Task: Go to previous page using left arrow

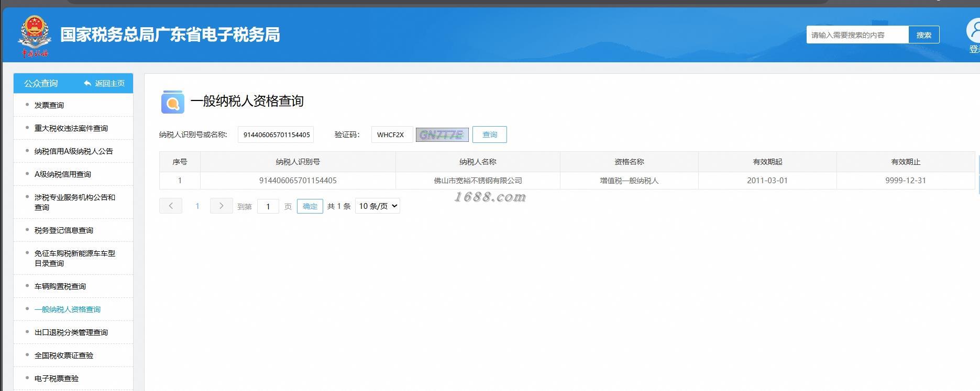Action: click(171, 206)
